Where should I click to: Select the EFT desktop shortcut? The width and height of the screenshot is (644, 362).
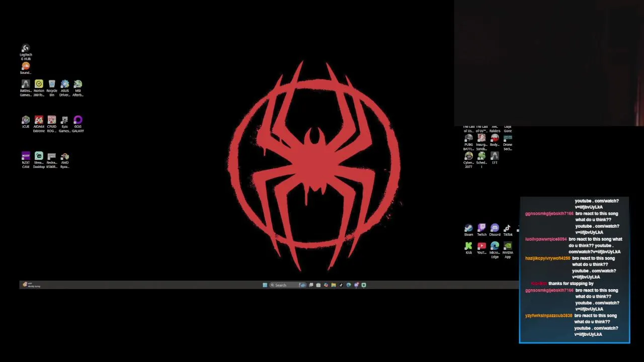pos(495,159)
